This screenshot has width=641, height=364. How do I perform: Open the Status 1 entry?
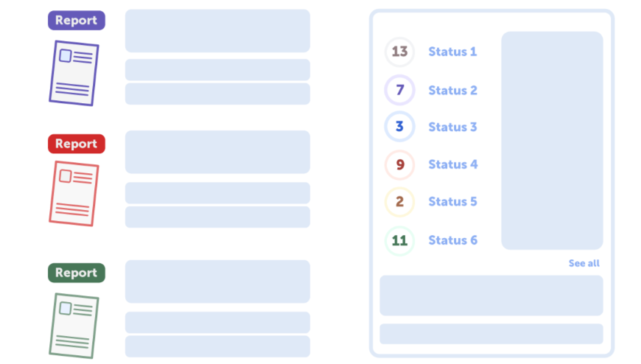point(452,52)
